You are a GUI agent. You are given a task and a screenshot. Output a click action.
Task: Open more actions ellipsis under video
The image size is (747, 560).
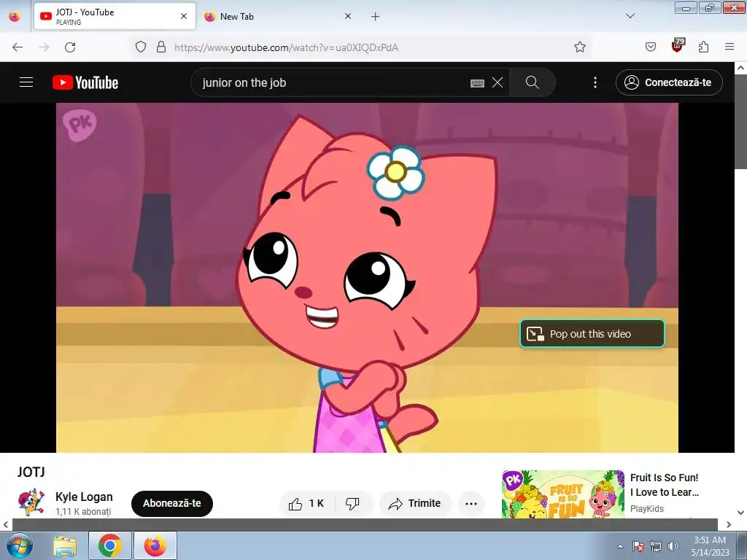471,503
